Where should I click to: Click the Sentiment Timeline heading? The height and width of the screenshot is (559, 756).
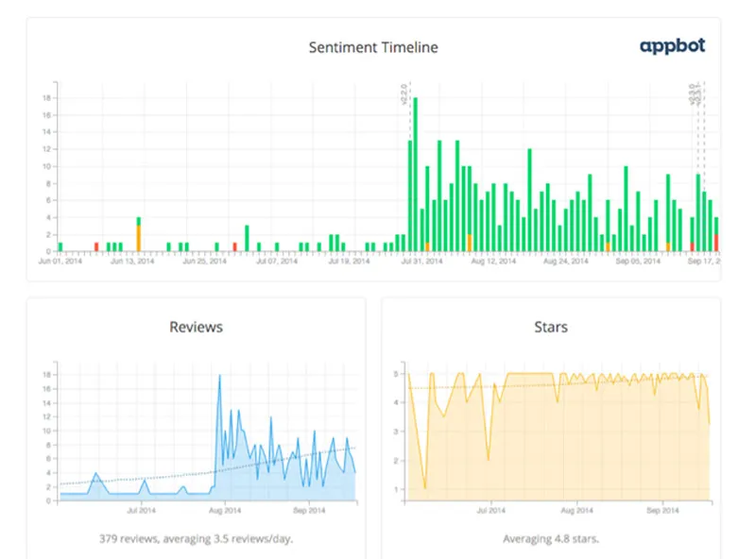point(373,46)
